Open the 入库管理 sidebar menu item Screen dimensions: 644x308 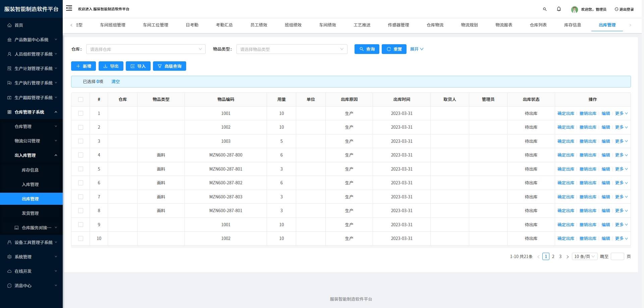point(31,184)
